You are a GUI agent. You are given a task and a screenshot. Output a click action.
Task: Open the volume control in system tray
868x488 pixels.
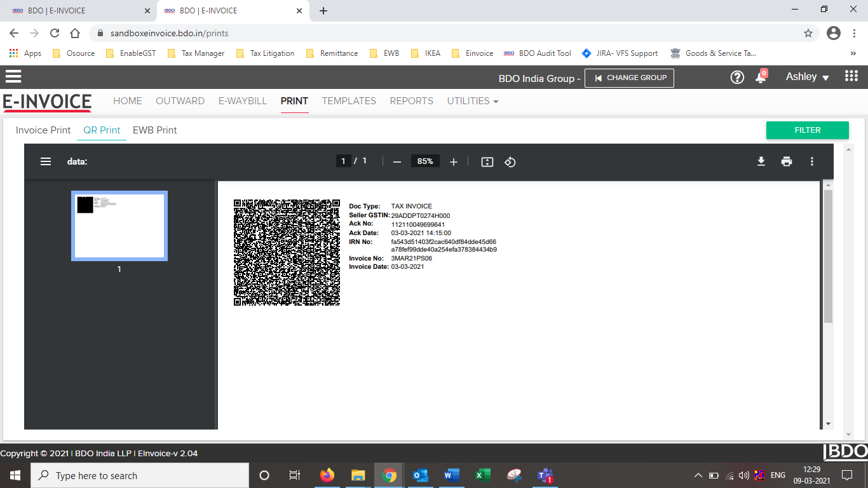click(x=743, y=475)
